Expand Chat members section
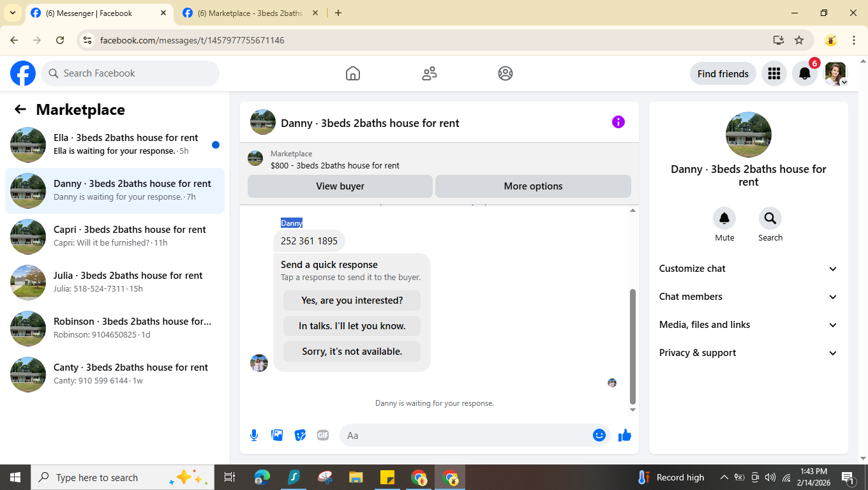This screenshot has height=490, width=868. pos(748,297)
